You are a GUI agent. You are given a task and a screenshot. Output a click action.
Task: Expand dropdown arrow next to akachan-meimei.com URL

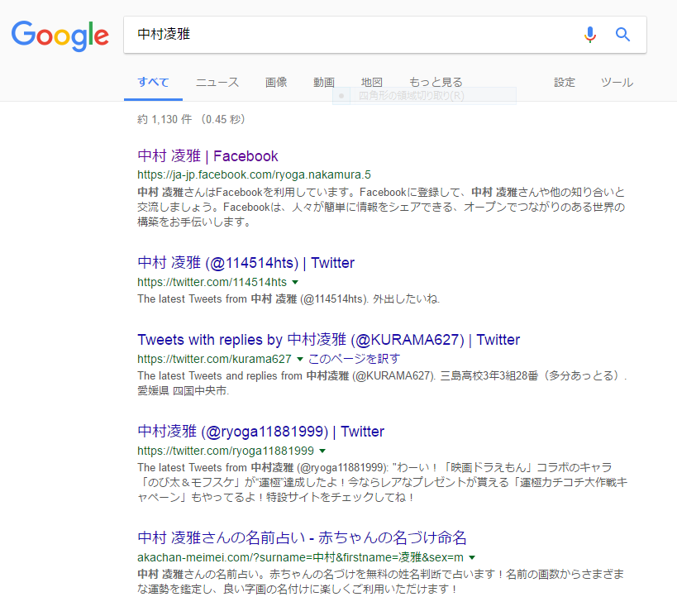pos(472,557)
